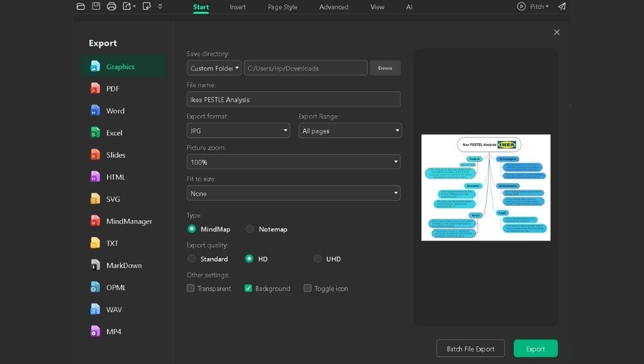Expand the quick toolbar overflow arrow

160,7
